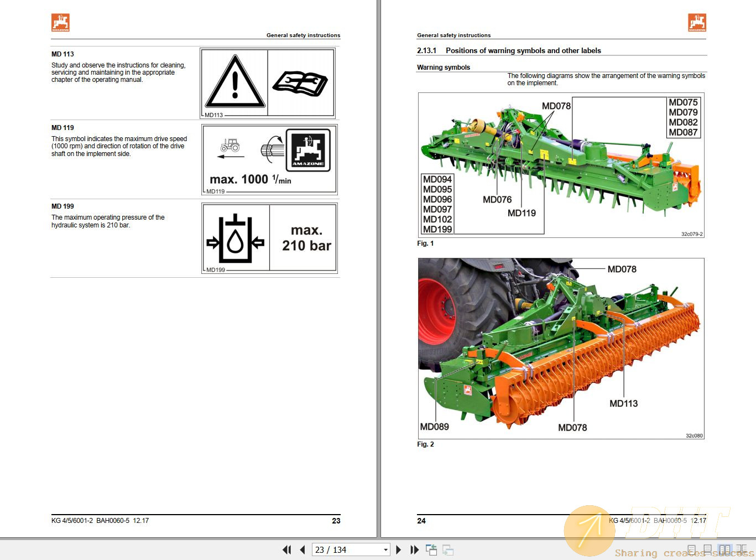Jump to the last page
756x560 pixels.
pyautogui.click(x=414, y=549)
